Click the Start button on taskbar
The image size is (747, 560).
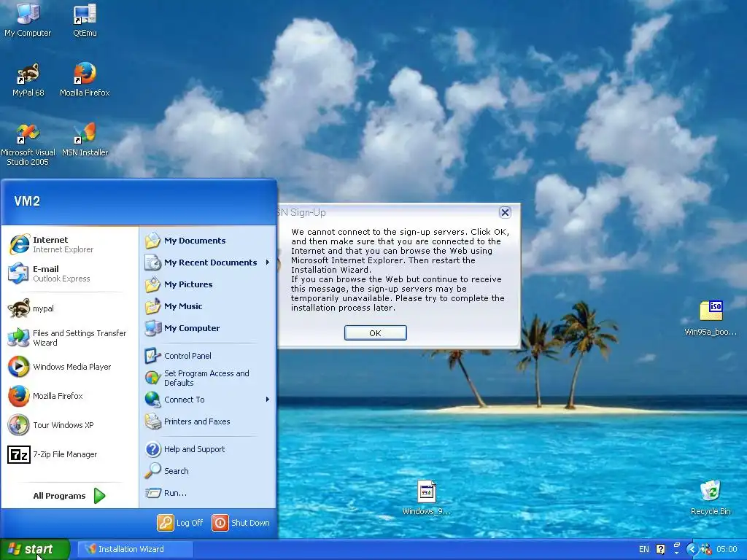(35, 549)
